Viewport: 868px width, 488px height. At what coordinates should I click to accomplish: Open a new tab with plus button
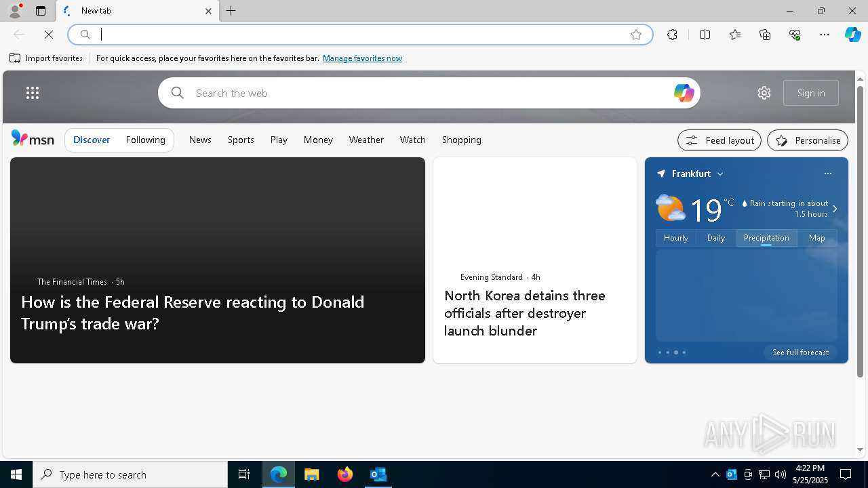coord(231,11)
